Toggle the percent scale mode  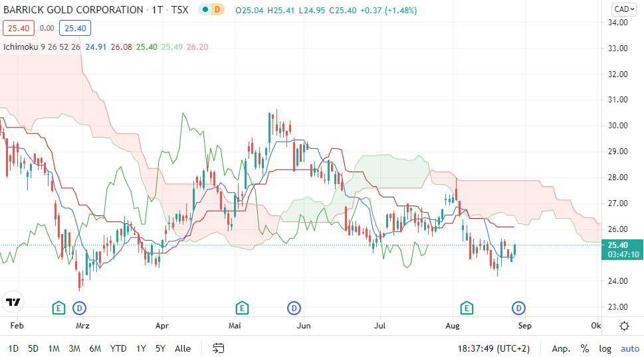(x=585, y=349)
